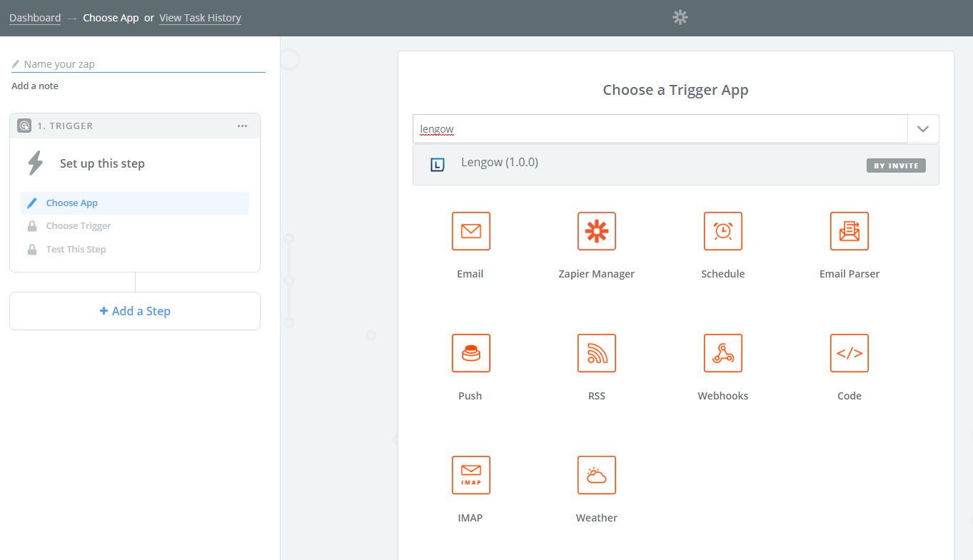Click the pencil icon beside Choose App
Screen dimensions: 973x560
click(x=31, y=203)
